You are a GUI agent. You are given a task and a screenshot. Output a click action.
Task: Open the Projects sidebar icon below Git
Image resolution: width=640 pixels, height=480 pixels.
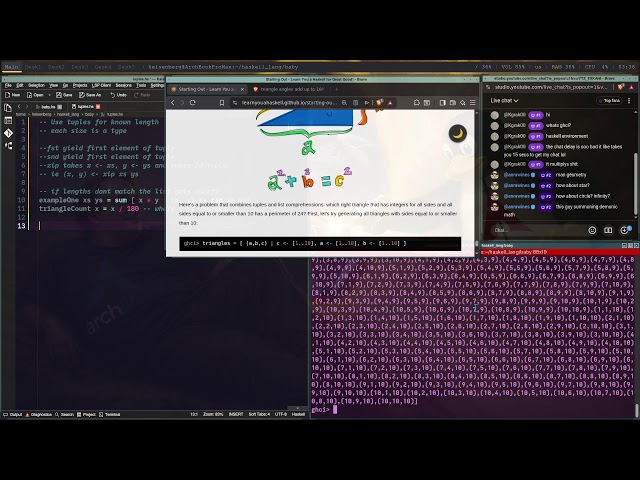click(x=8, y=146)
